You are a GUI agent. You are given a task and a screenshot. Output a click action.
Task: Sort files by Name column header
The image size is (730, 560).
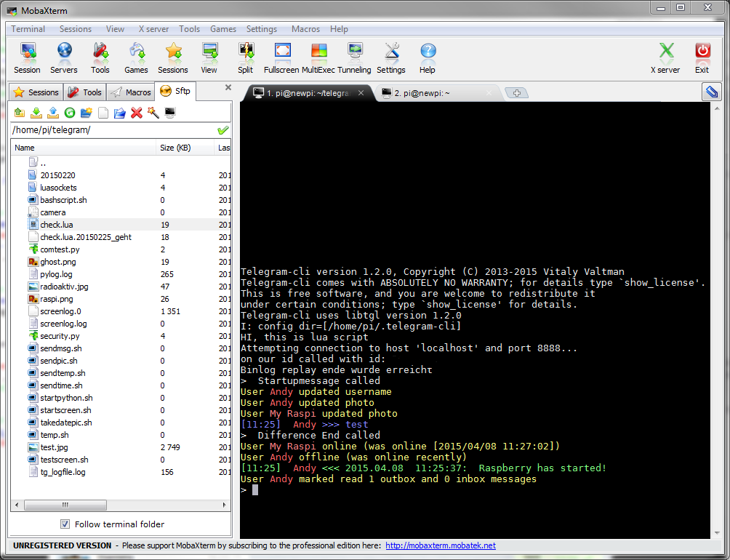[84, 148]
